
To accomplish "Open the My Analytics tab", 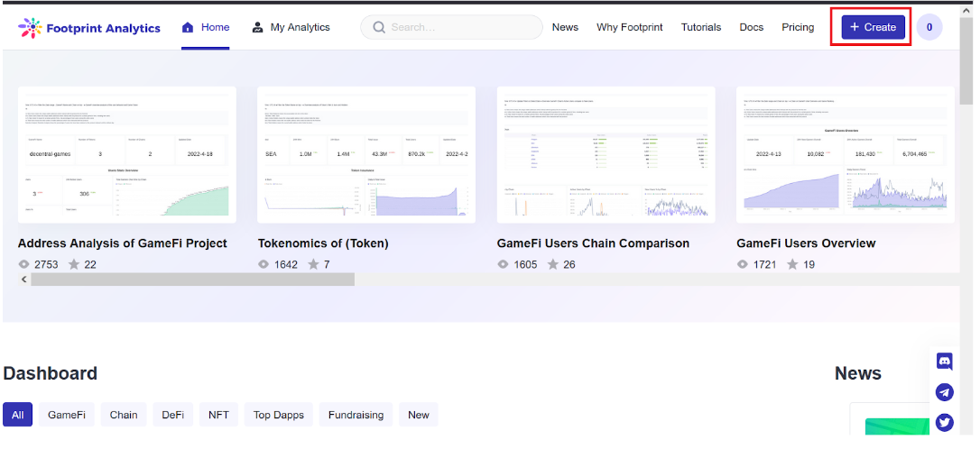I will [x=291, y=27].
